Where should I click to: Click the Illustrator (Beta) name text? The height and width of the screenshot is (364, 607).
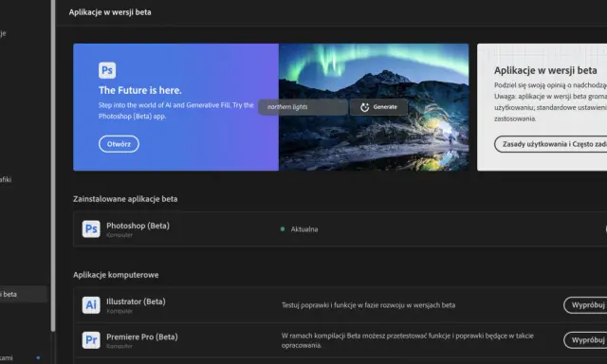[136, 301]
